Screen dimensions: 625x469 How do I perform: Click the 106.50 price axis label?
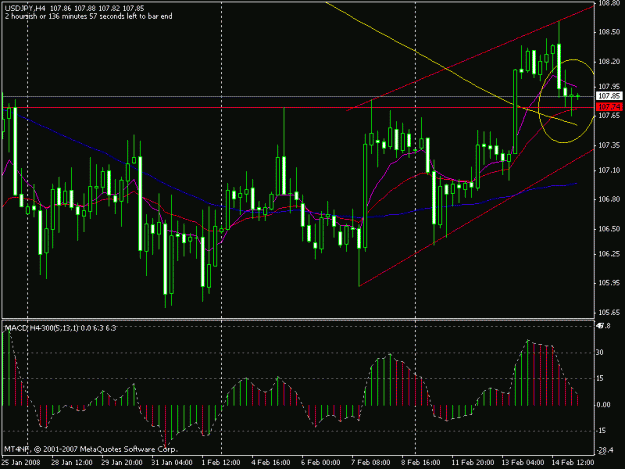pos(609,229)
